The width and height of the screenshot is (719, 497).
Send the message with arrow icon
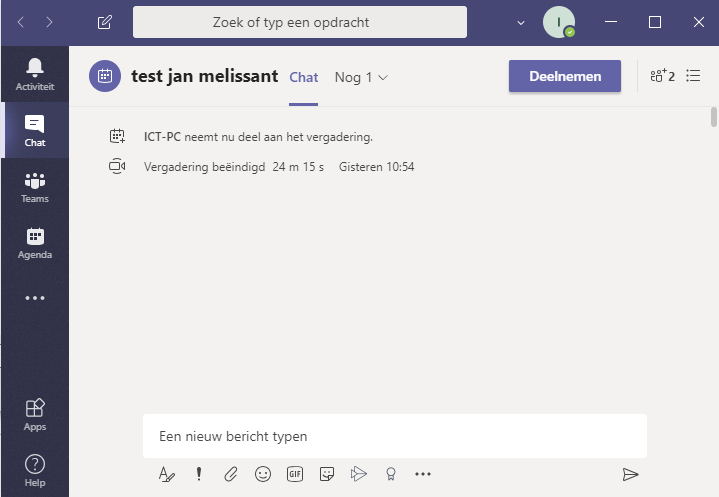point(631,475)
